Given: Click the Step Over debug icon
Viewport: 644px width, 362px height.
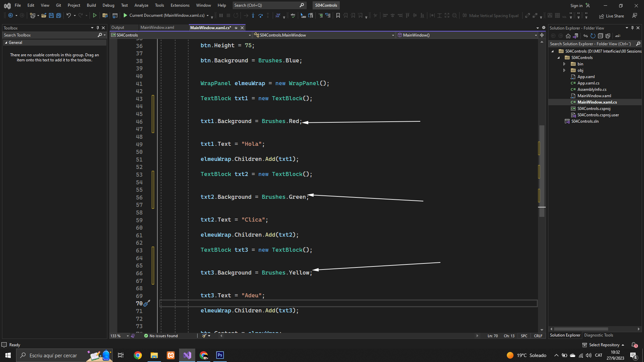Looking at the screenshot, I should pos(260,15).
